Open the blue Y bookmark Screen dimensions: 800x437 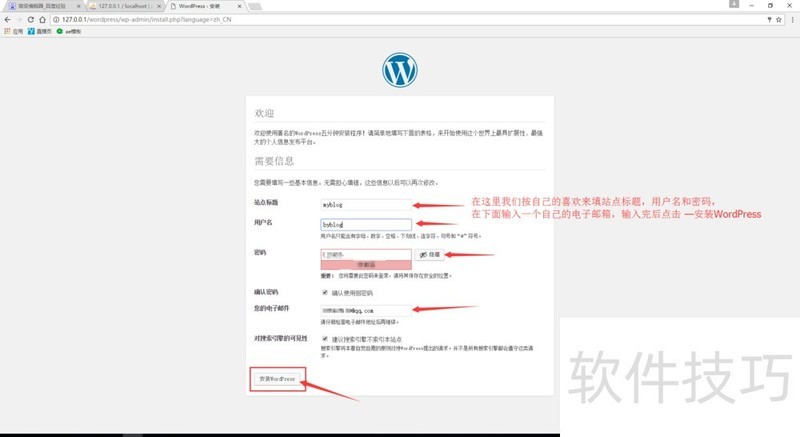(39, 31)
